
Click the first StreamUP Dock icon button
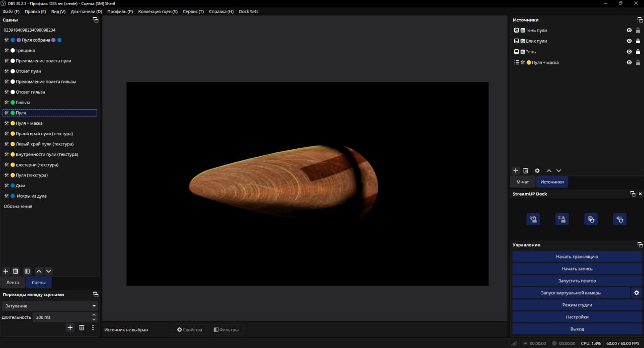pyautogui.click(x=533, y=219)
